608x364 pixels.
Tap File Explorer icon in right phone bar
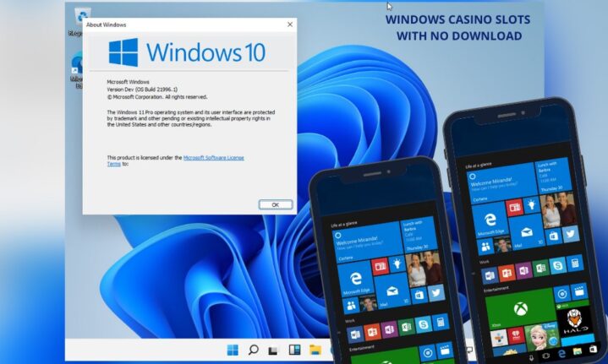(x=578, y=351)
